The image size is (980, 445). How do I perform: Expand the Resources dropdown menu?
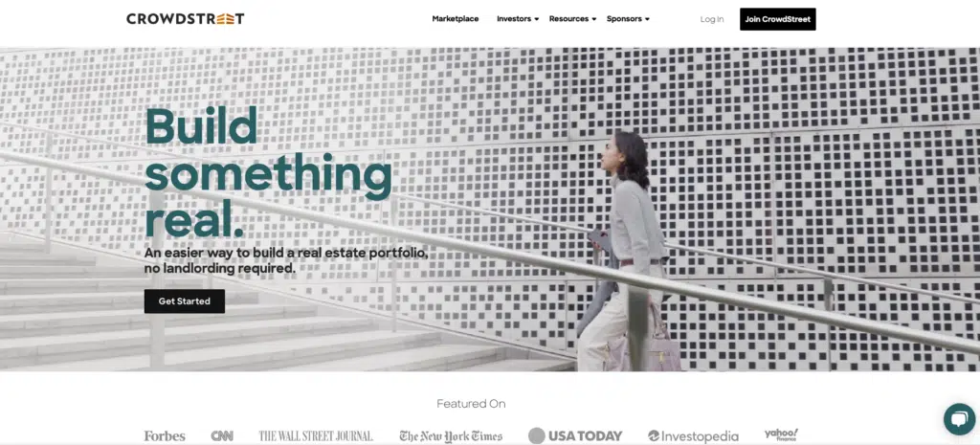click(x=572, y=19)
